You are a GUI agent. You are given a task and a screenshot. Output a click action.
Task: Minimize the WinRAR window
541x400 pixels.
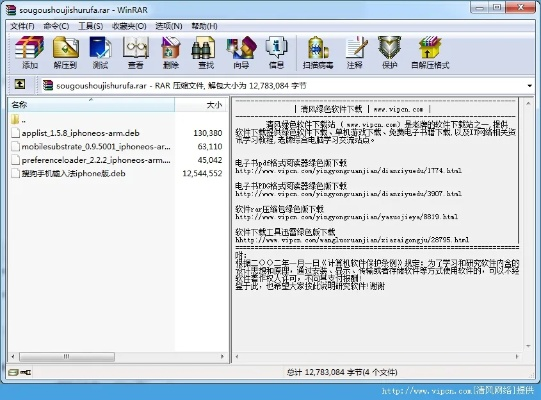(x=480, y=7)
